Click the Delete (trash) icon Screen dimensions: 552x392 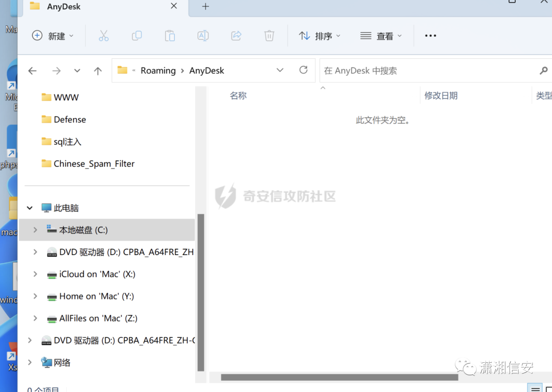click(269, 36)
